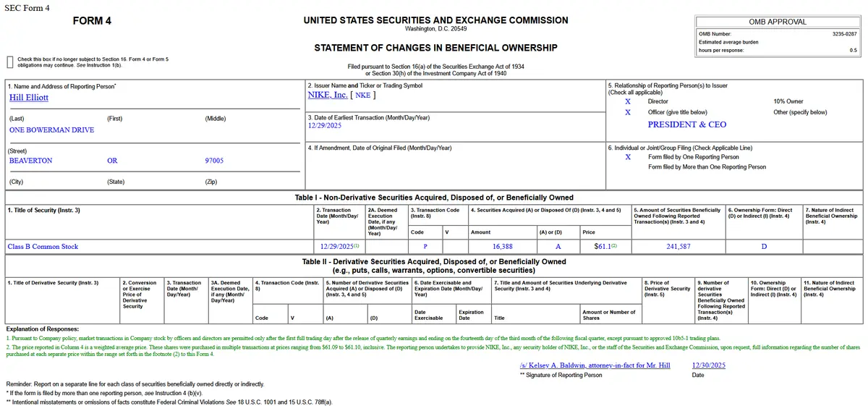Click the ownership form D cell
The image size is (868, 406).
tap(764, 247)
